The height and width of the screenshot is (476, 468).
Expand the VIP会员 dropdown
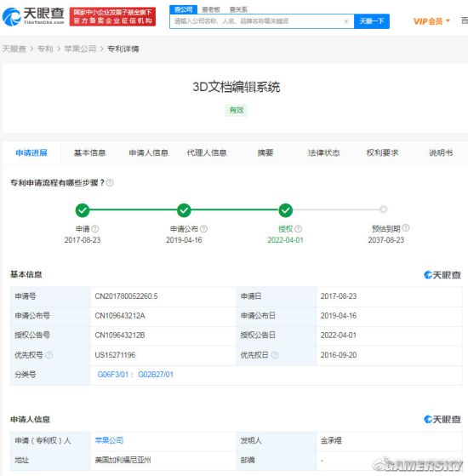pos(431,21)
